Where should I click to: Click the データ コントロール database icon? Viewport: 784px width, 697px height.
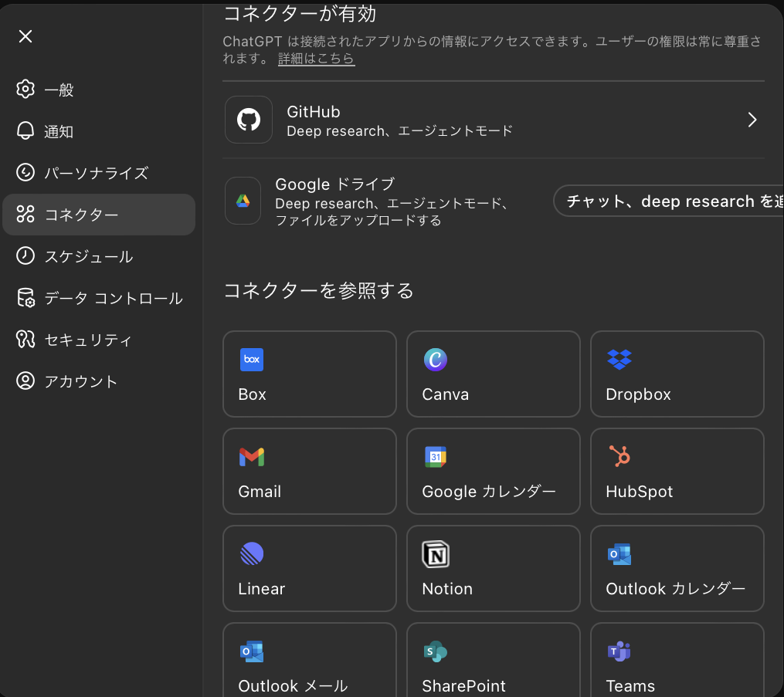coord(25,298)
